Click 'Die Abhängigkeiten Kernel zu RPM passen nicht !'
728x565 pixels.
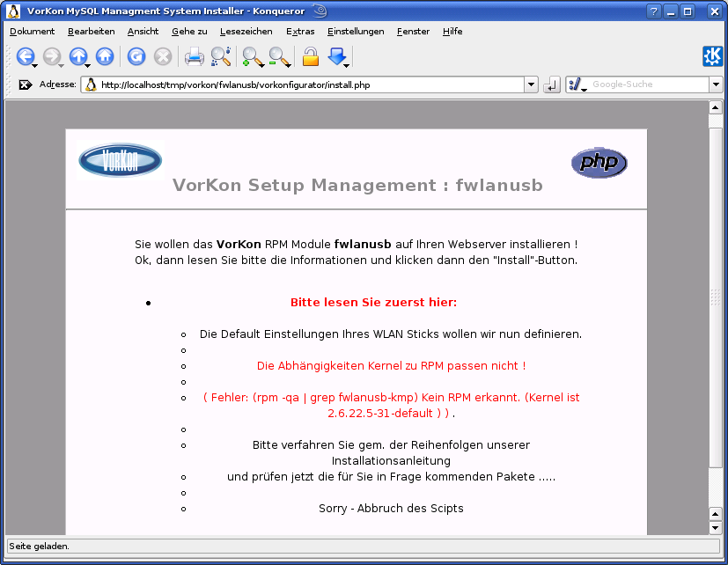(x=391, y=366)
